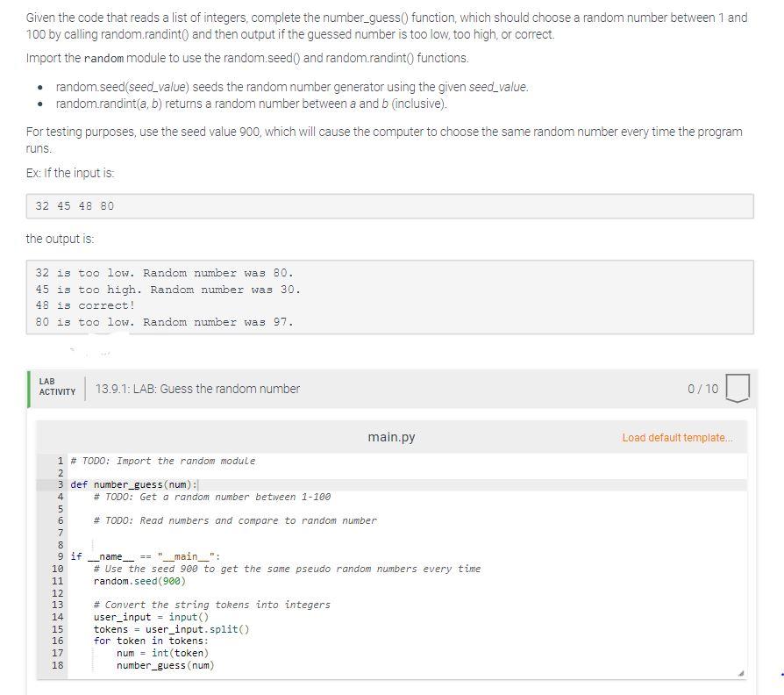The width and height of the screenshot is (784, 695).
Task: Click the '# TODO: Import the random module' line
Action: pyautogui.click(x=163, y=461)
